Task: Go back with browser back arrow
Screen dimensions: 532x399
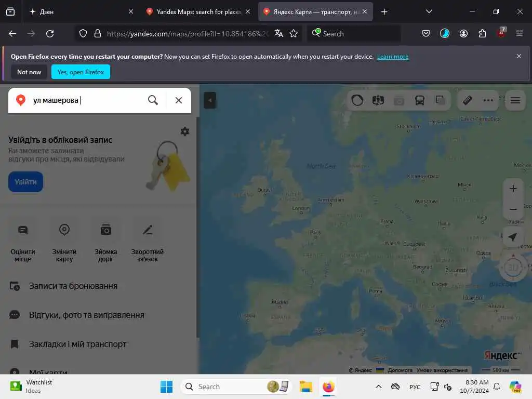Action: tap(12, 34)
